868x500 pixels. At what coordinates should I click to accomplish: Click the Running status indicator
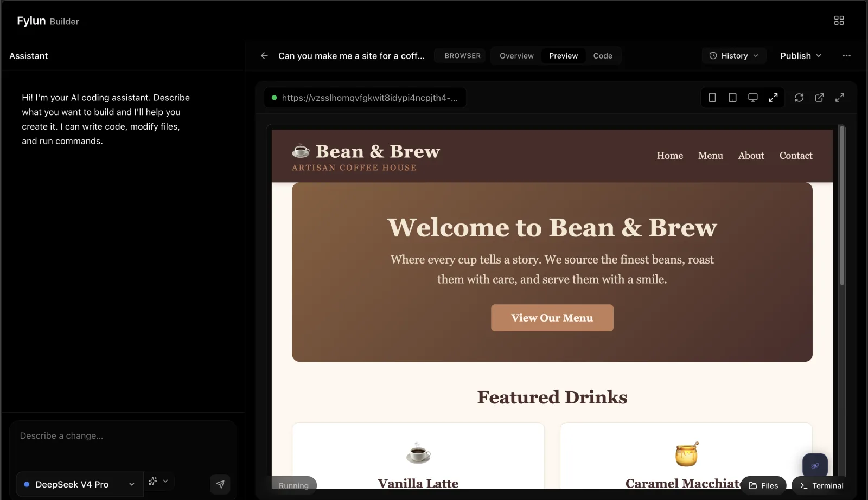click(x=293, y=485)
